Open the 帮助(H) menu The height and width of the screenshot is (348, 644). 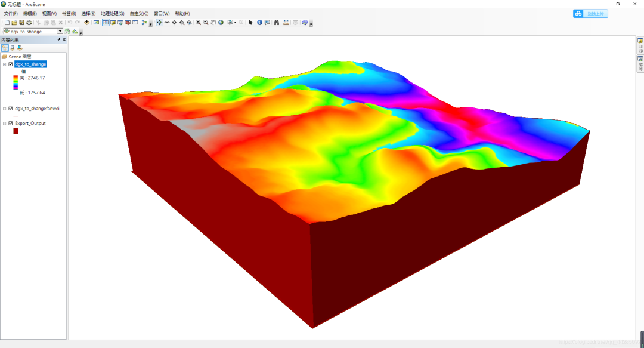(x=182, y=14)
